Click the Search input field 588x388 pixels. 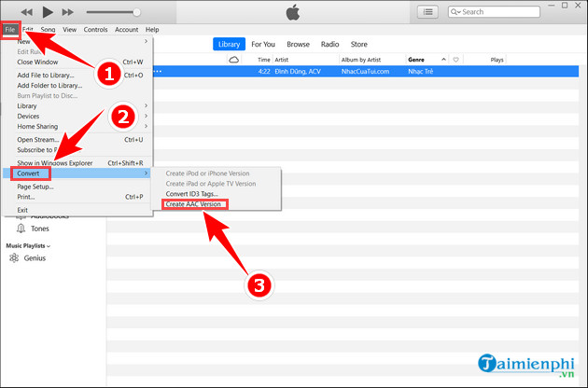point(494,12)
